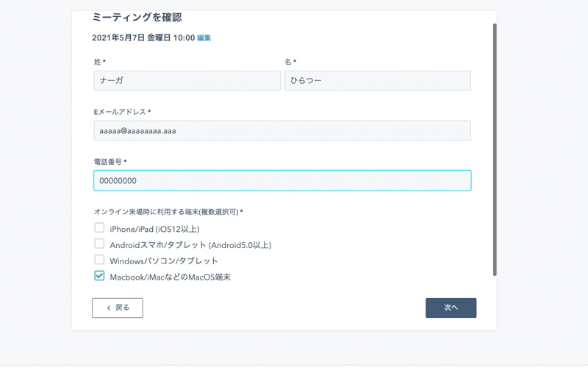Click the 2021年5月7日 金曜日 10:00 date text
This screenshot has height=368, width=588.
pos(143,38)
